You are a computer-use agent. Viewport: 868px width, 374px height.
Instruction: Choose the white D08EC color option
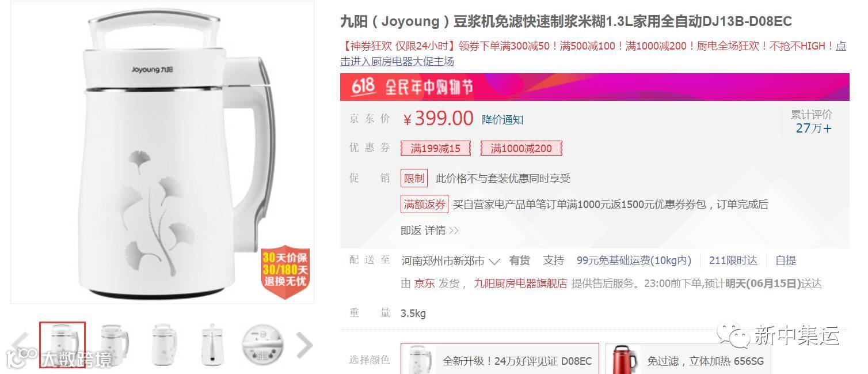500,361
